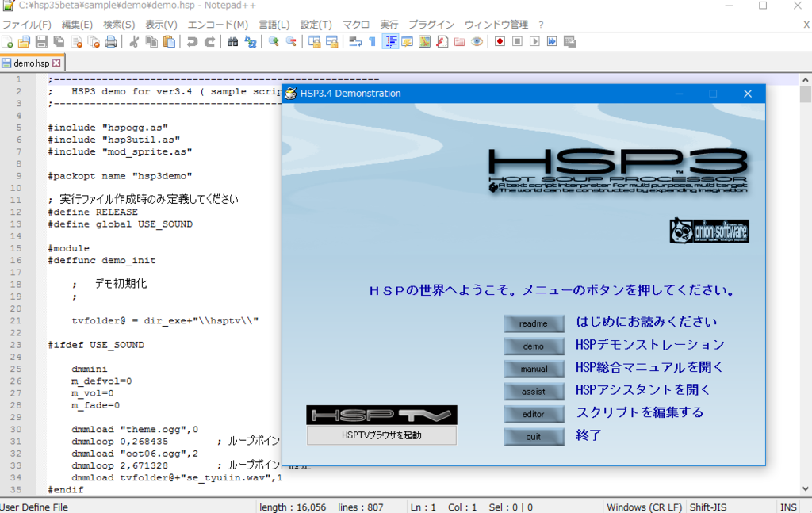The image size is (812, 513).
Task: Click the Print toolbar icon
Action: (111, 42)
